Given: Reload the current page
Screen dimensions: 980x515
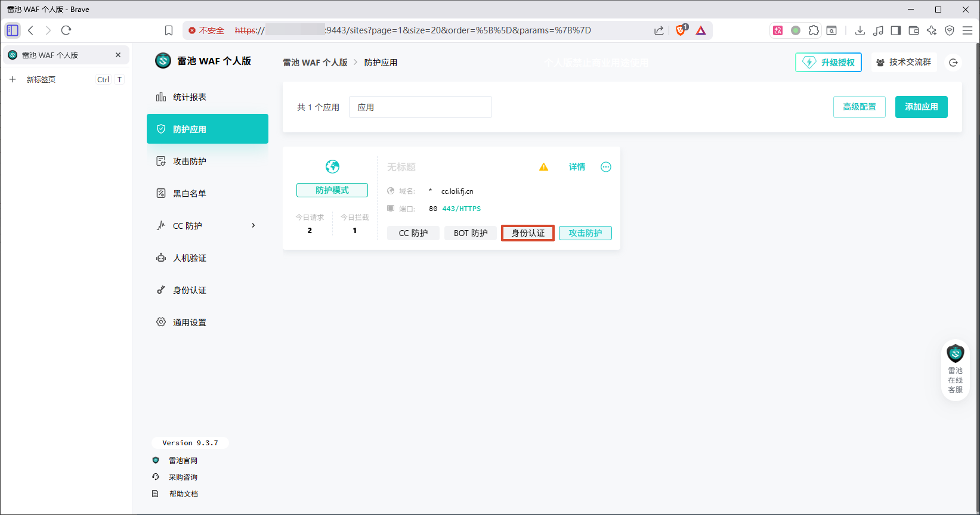Looking at the screenshot, I should click(66, 30).
